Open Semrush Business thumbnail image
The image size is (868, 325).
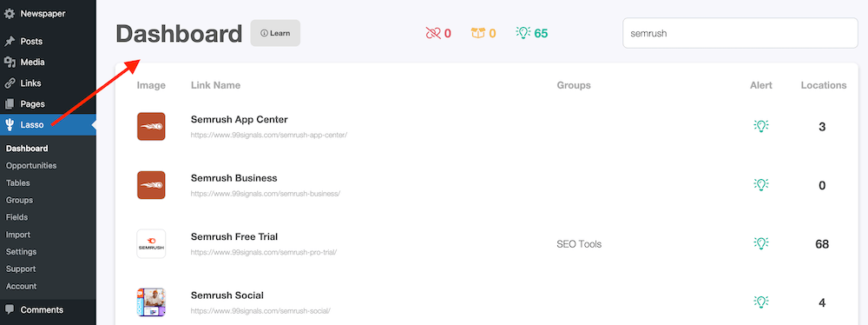coord(151,185)
